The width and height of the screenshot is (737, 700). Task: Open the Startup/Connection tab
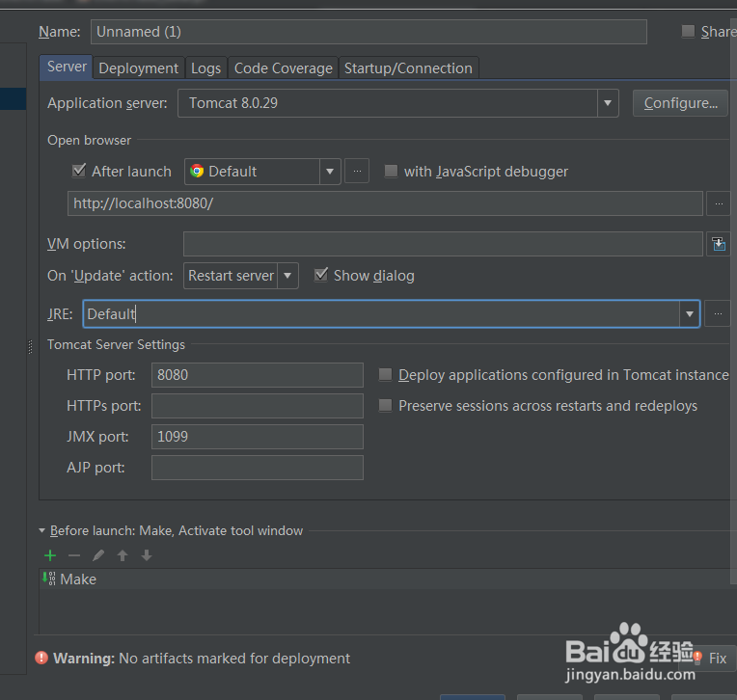(x=408, y=68)
